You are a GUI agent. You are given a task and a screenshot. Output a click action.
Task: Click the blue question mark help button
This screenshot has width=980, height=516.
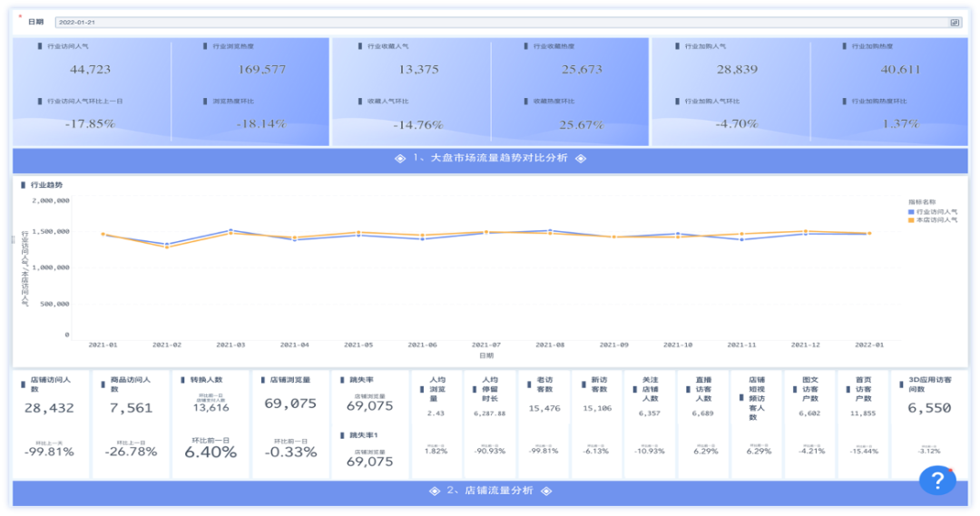coord(936,480)
